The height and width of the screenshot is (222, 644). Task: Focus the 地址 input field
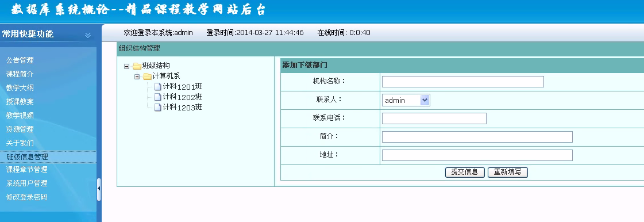tap(477, 155)
